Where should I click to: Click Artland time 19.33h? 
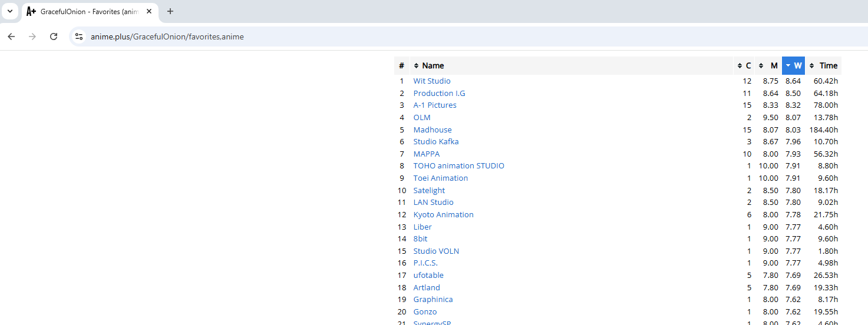[x=826, y=288]
